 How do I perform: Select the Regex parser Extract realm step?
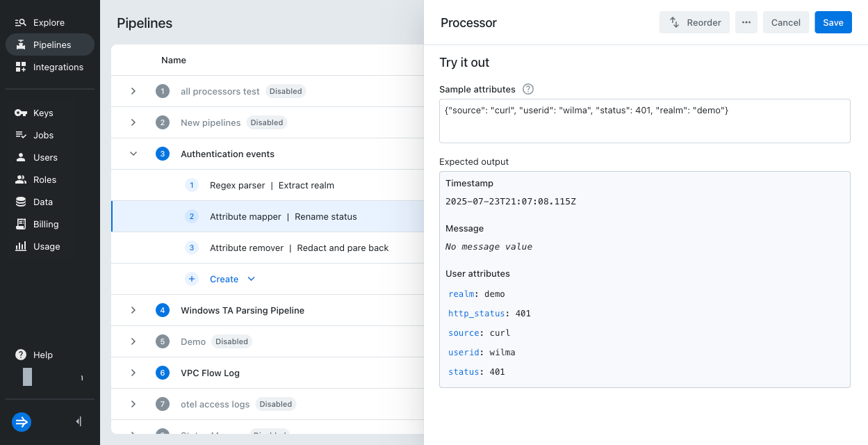[271, 185]
